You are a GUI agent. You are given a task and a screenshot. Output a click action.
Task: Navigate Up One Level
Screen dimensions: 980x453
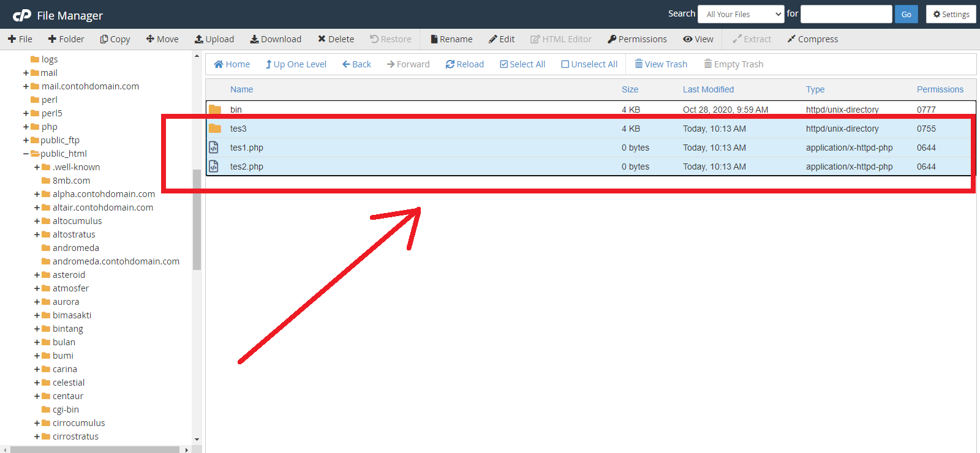click(296, 64)
